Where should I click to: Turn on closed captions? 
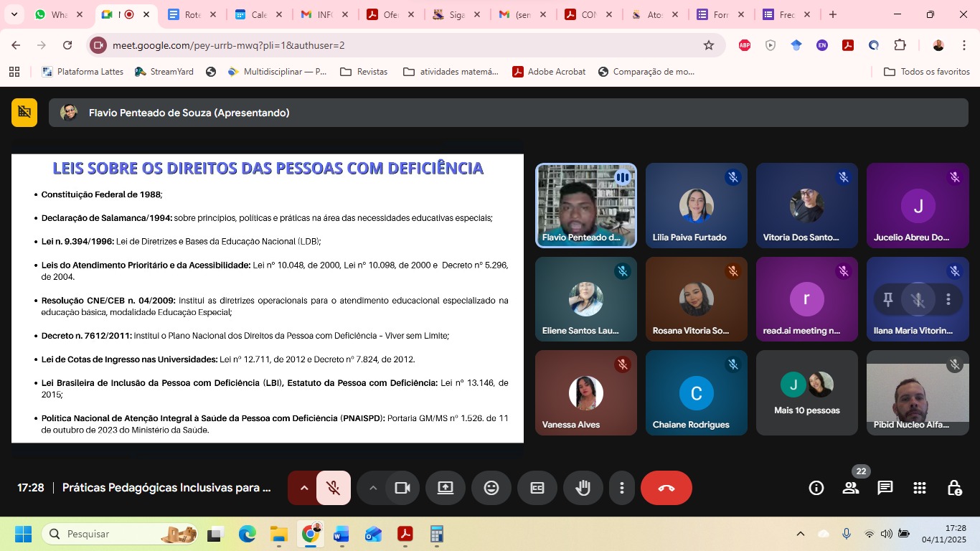click(x=537, y=488)
